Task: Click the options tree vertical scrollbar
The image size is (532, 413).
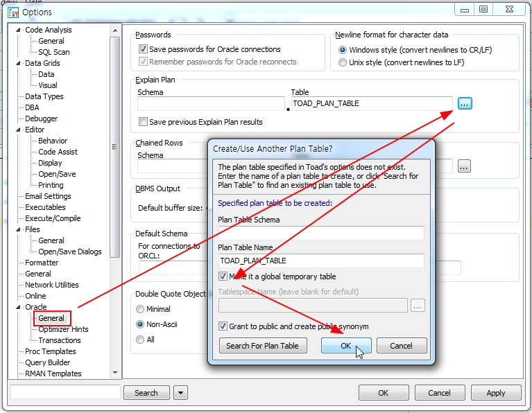Action: click(x=115, y=139)
